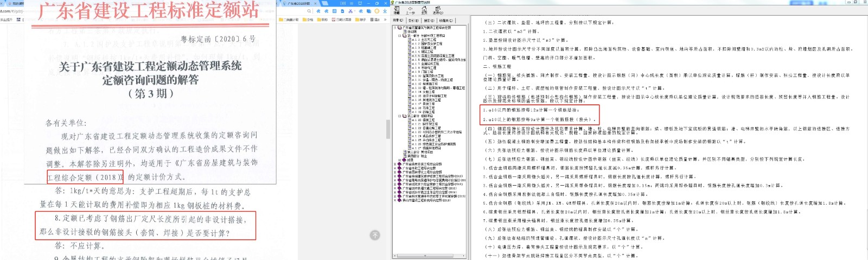The image size is (868, 260).
Task: Collapse the 第二部分 措施项目 node
Action: 399,116
